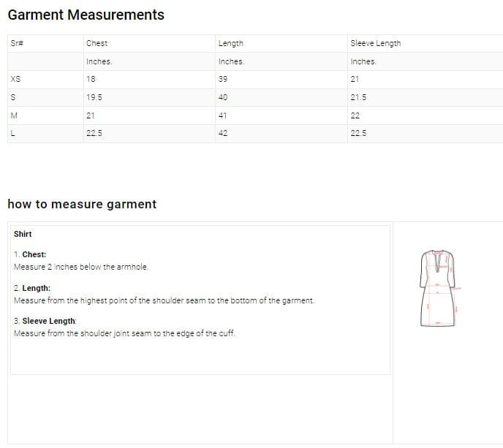This screenshot has height=448, width=503.
Task: Click the Length column header in table
Action: pos(230,44)
